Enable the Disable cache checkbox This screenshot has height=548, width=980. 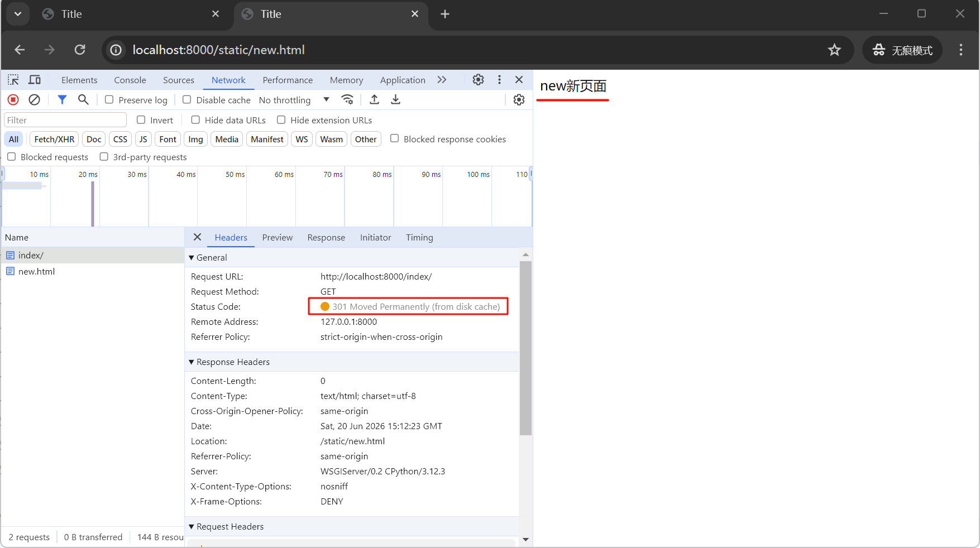pos(187,99)
